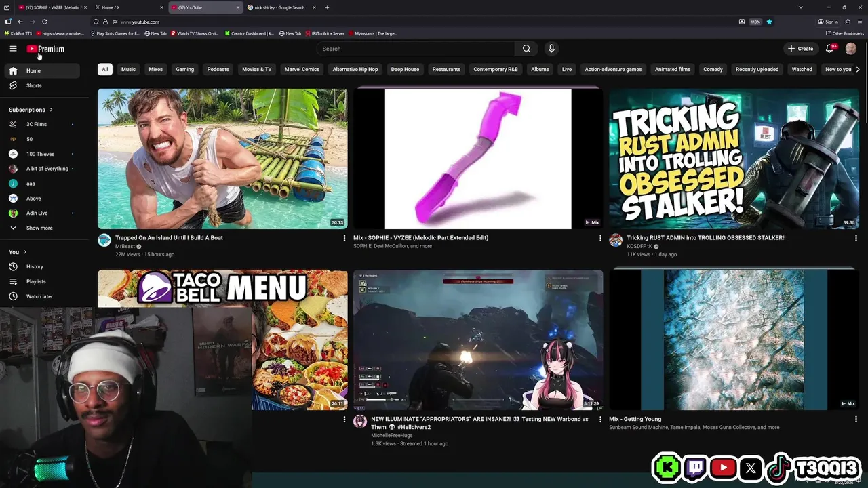This screenshot has height=488, width=868.
Task: Click the YouTube search input field
Action: (417, 49)
